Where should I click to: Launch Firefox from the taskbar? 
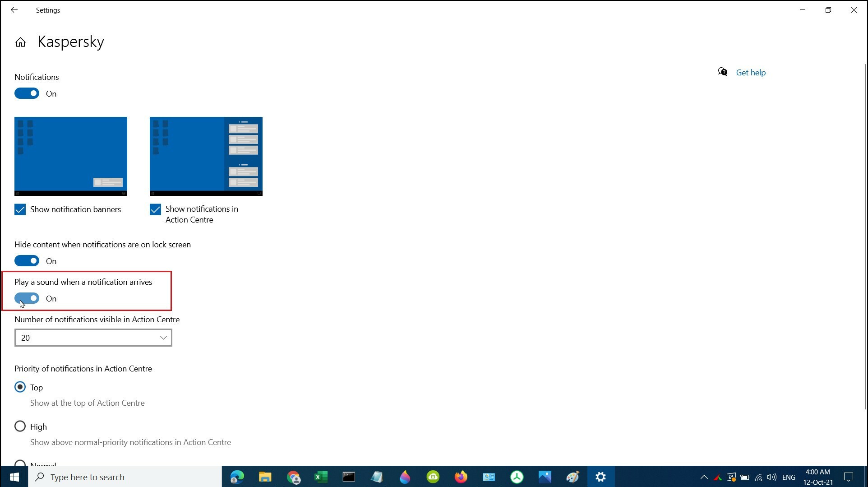tap(461, 477)
